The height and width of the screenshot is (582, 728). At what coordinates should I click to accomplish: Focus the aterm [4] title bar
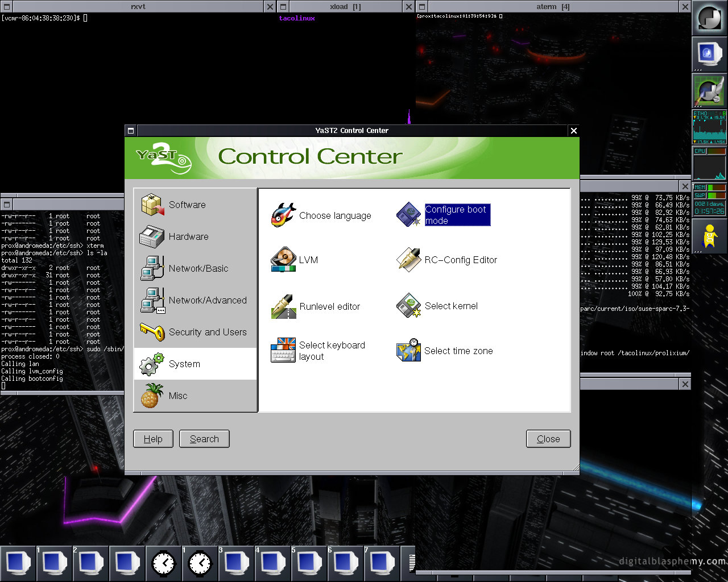point(553,6)
